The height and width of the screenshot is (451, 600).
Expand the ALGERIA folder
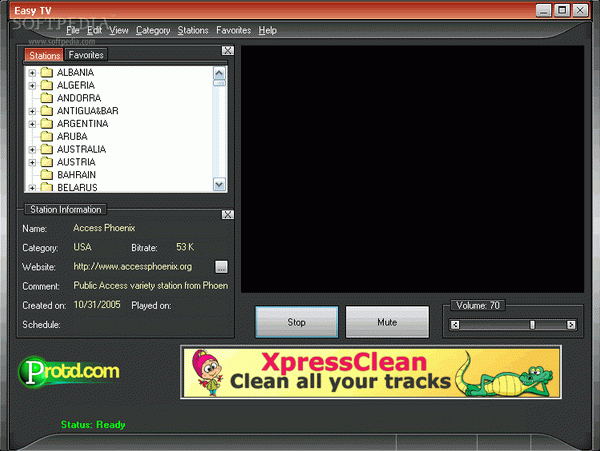coord(32,85)
